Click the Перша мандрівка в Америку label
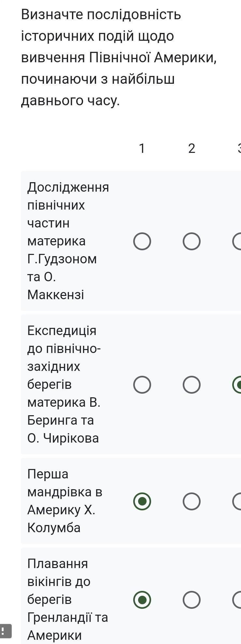The width and height of the screenshot is (241, 644). (64, 501)
